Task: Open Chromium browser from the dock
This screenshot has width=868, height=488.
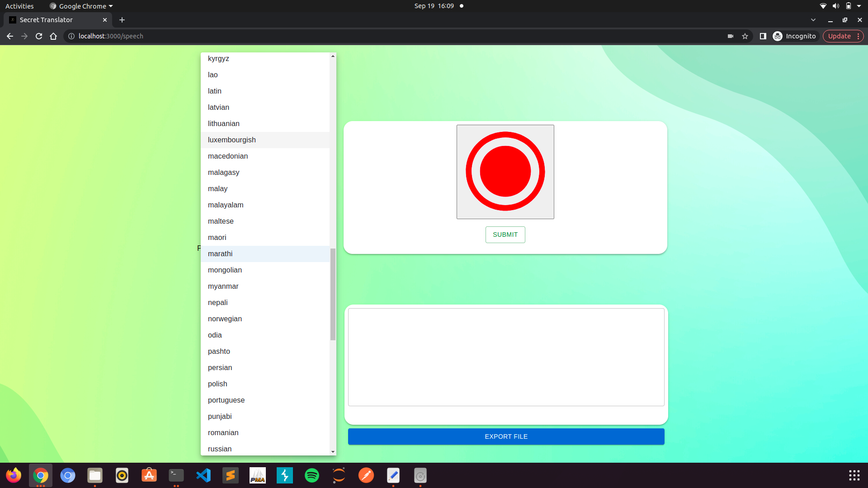Action: coord(68,475)
